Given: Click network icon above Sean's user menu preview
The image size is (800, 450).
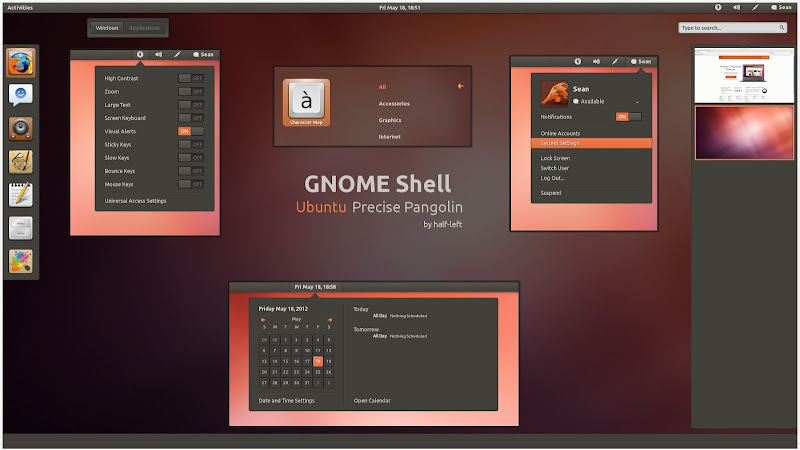Looking at the screenshot, I should click(615, 61).
